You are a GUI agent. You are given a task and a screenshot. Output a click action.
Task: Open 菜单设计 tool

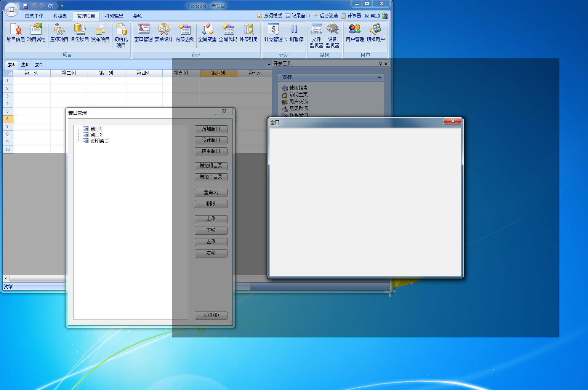(164, 33)
